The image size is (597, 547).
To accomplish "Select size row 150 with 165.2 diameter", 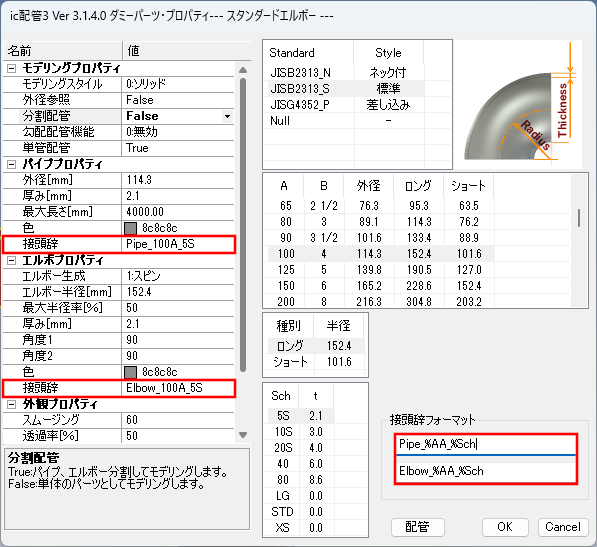I will (381, 285).
